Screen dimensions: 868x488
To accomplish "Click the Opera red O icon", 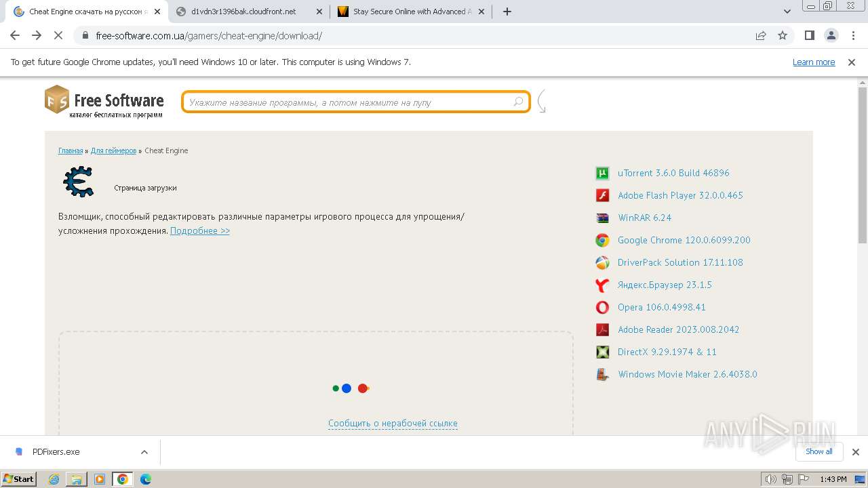I will coord(602,307).
